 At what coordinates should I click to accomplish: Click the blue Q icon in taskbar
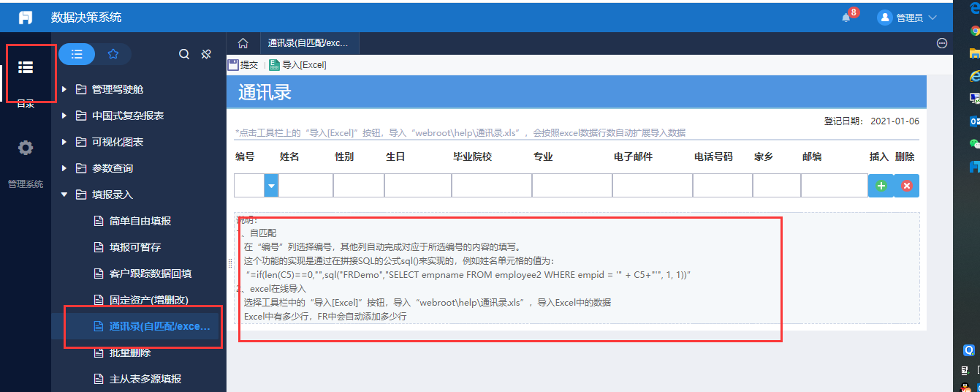[x=970, y=350]
